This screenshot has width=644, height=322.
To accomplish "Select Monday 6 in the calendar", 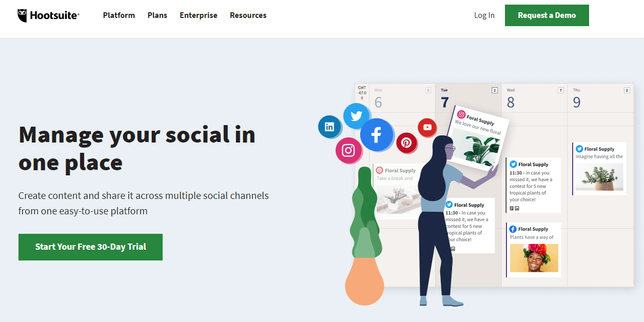I will 378,103.
